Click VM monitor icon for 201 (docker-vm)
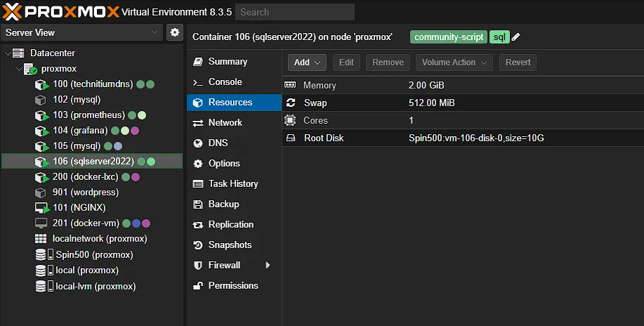Viewport: 644px width, 326px height. tap(41, 223)
